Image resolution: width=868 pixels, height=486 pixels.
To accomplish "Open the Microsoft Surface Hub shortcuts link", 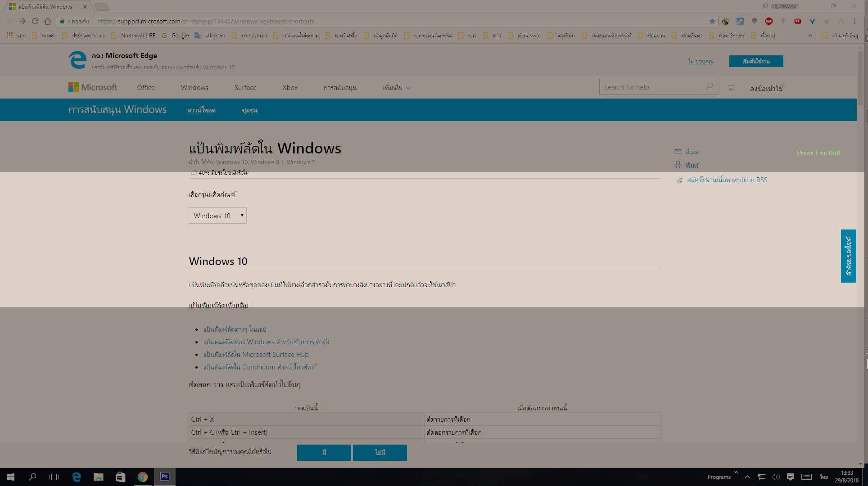I will 256,355.
